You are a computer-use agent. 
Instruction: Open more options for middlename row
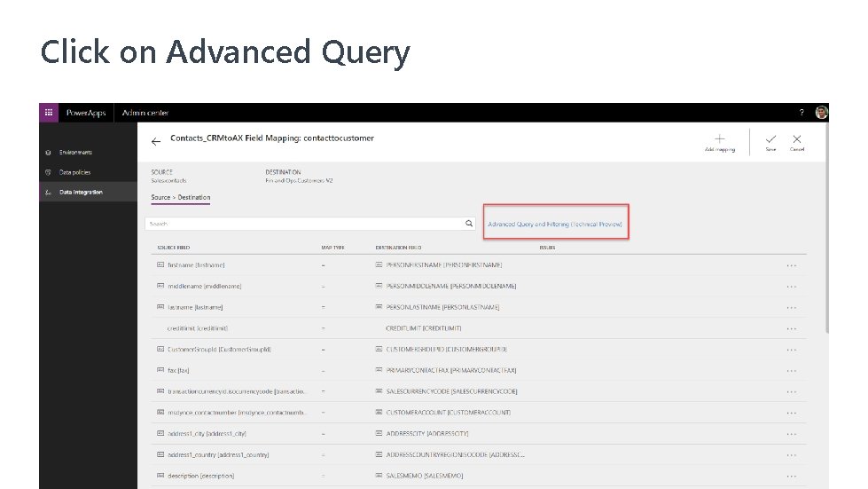click(x=791, y=287)
